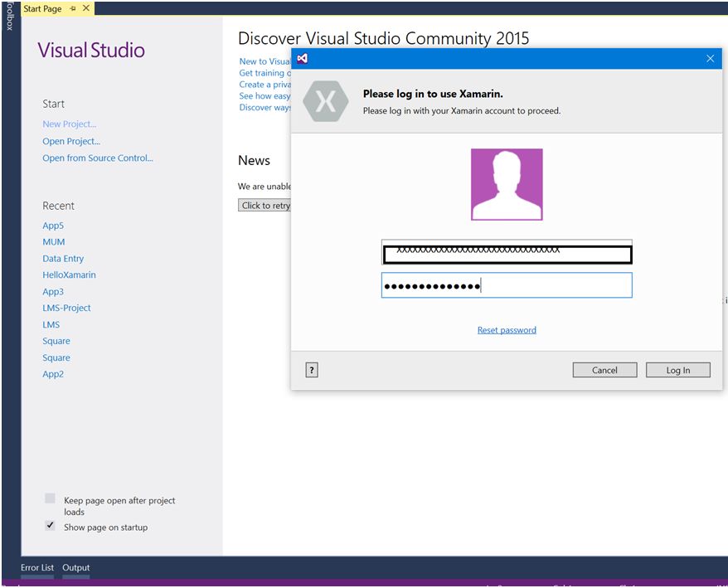The width and height of the screenshot is (728, 588).
Task: Click the pin icon on the Start Page tab
Action: (x=74, y=9)
